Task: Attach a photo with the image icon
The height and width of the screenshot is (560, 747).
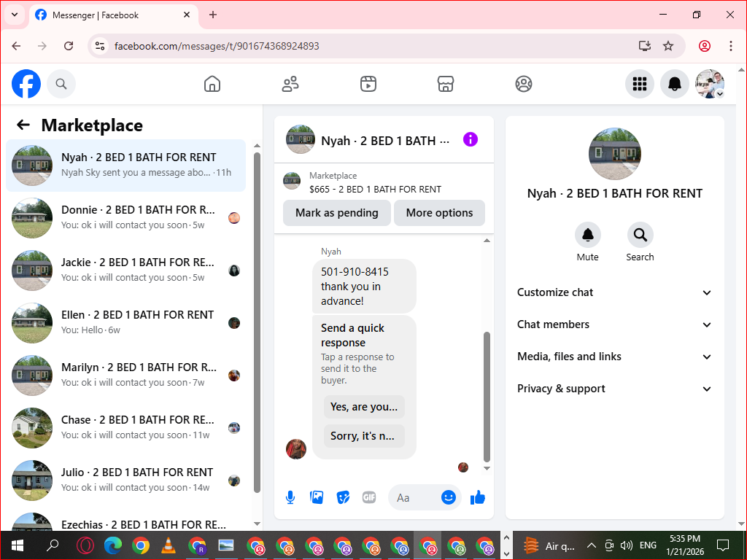Action: coord(317,497)
